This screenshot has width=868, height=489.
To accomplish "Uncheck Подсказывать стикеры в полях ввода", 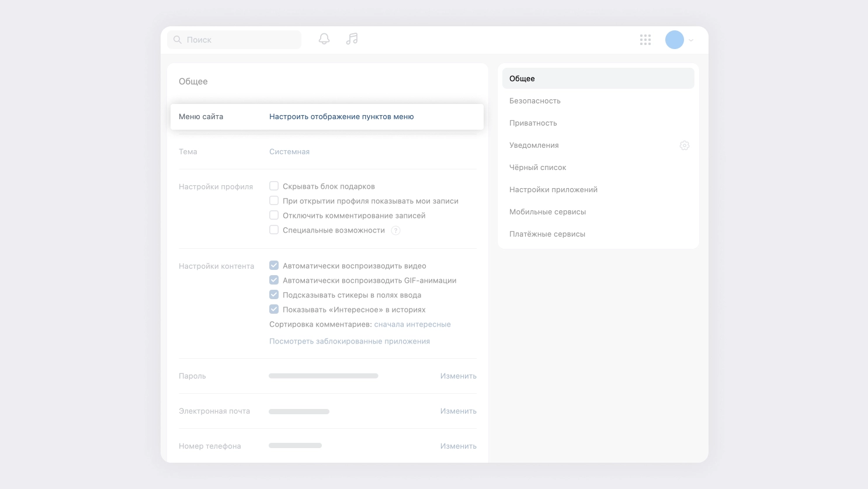I will 274,294.
